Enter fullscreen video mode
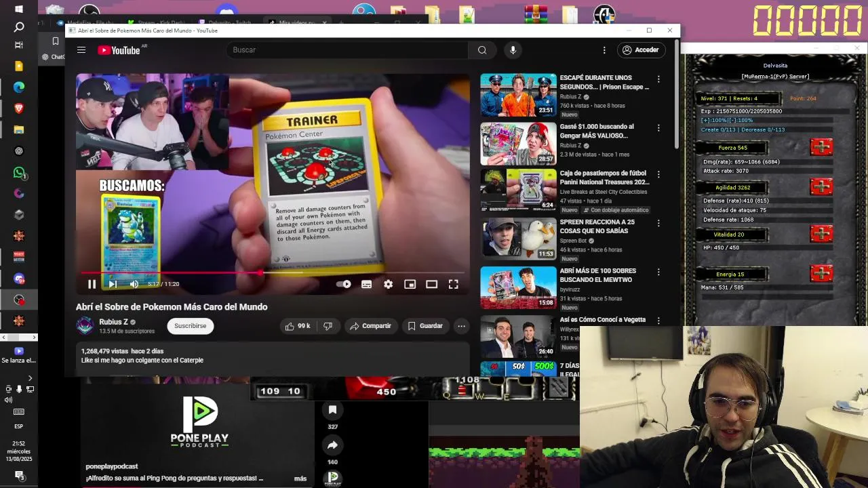Viewport: 868px width, 488px height. pos(453,284)
